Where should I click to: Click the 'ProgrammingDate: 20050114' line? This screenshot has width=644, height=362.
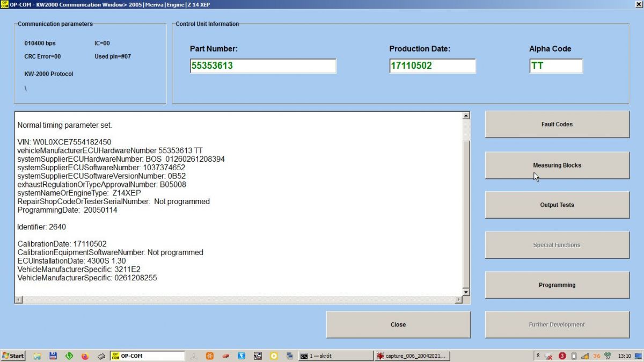pyautogui.click(x=67, y=210)
